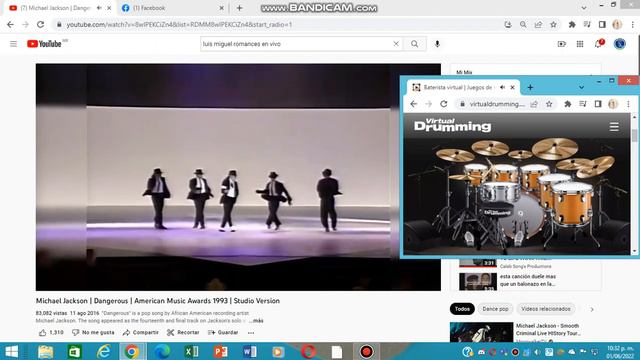Screen dimensions: 640x360
Task: Click the YouTube address bar URL
Action: pyautogui.click(x=179, y=24)
